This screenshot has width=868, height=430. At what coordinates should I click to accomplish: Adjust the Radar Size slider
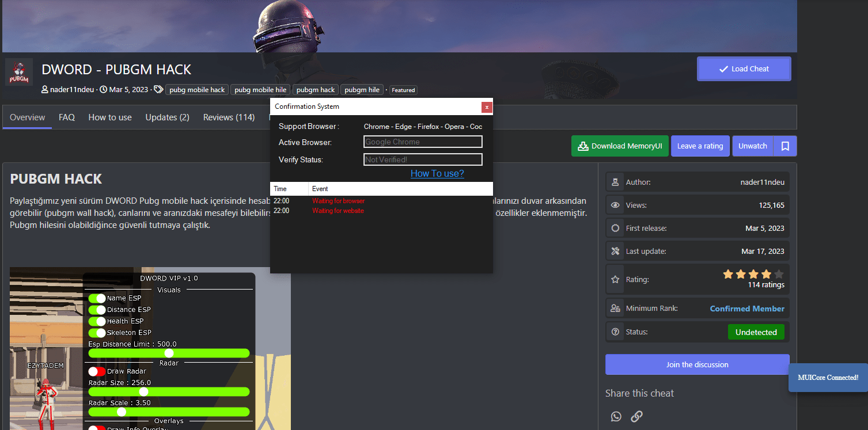(169, 391)
